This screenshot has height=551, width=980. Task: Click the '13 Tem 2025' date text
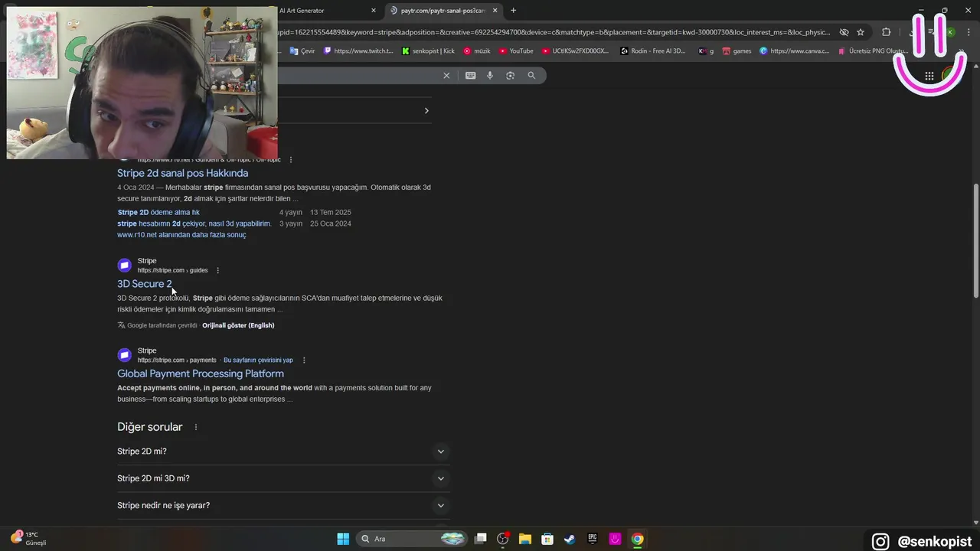point(331,213)
